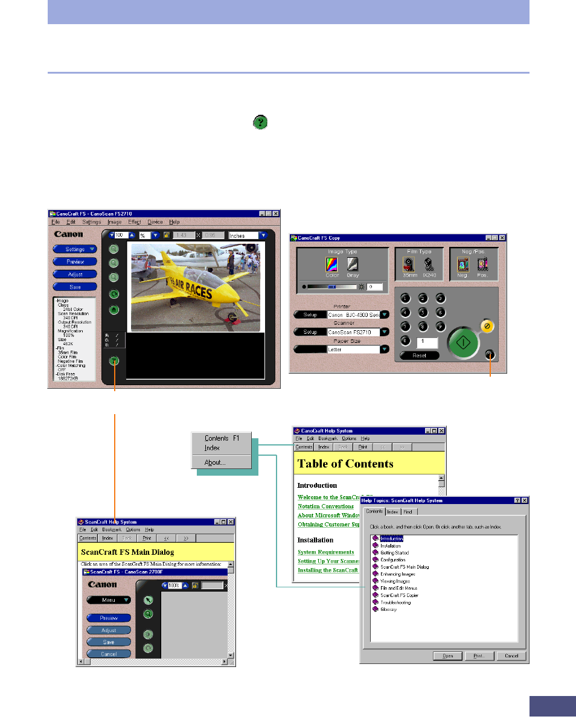576x728 pixels.
Task: Switch to Find tab in Help Topics dialog
Action: 408,512
